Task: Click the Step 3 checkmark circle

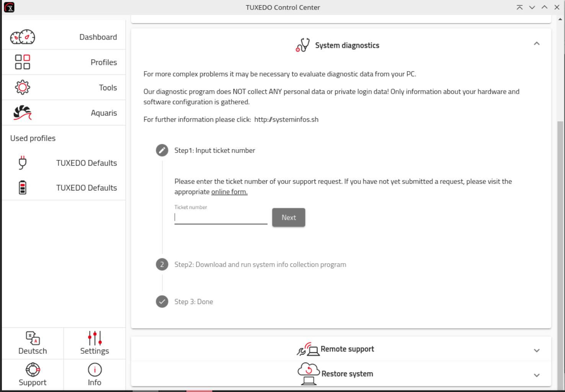Action: pyautogui.click(x=162, y=301)
